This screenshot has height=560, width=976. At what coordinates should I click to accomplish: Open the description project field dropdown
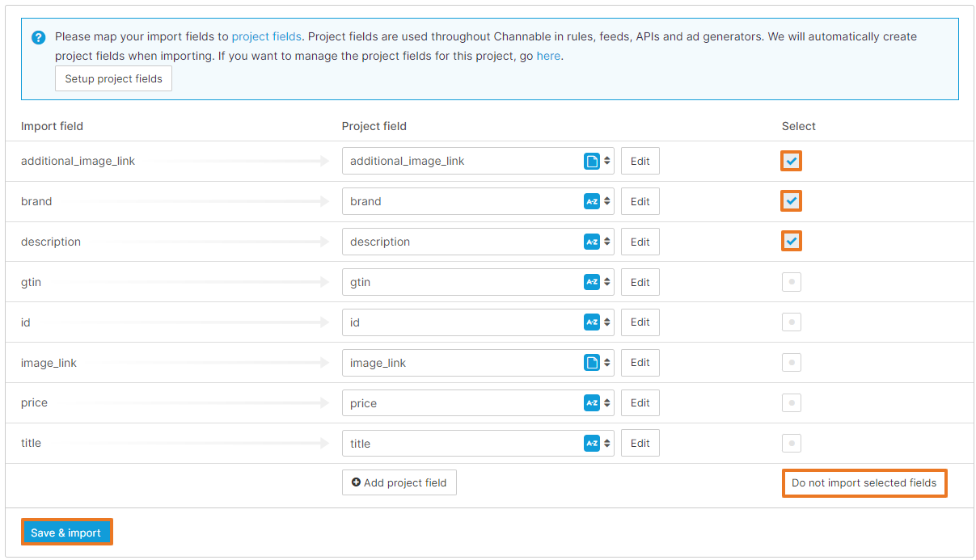477,242
